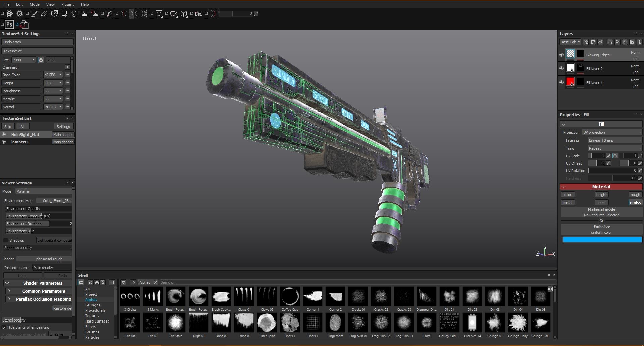
Task: Enable the Shadows checkbox in Viewer Settings
Action: pyautogui.click(x=6, y=240)
